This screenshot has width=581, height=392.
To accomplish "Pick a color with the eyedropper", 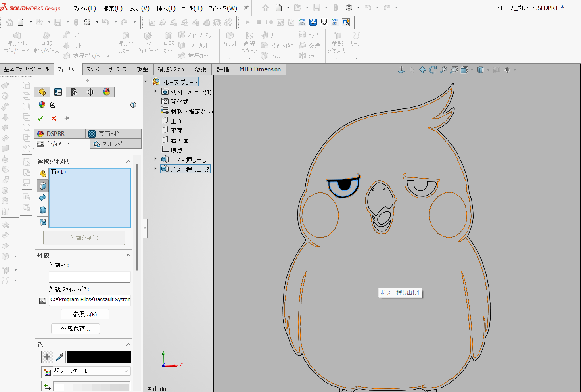I will 60,357.
